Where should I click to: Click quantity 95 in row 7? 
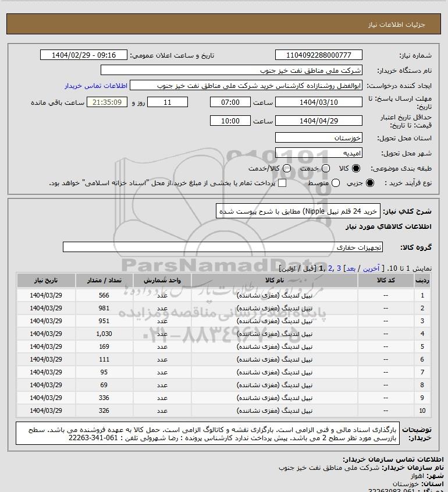click(x=104, y=372)
